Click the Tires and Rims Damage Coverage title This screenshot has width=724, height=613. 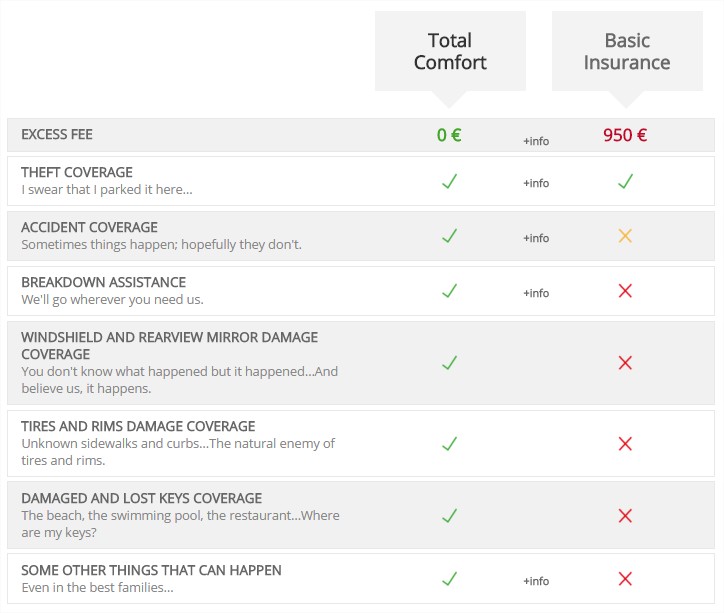click(138, 426)
